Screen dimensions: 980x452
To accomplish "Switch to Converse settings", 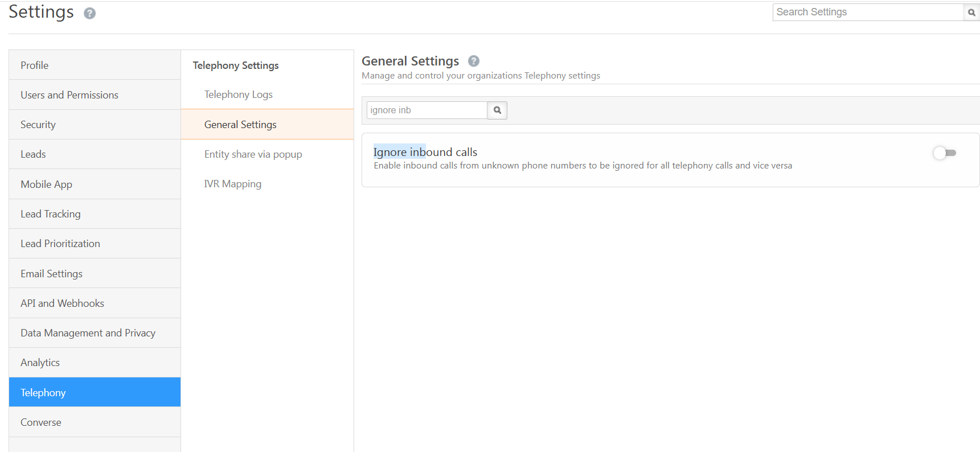I will 41,422.
